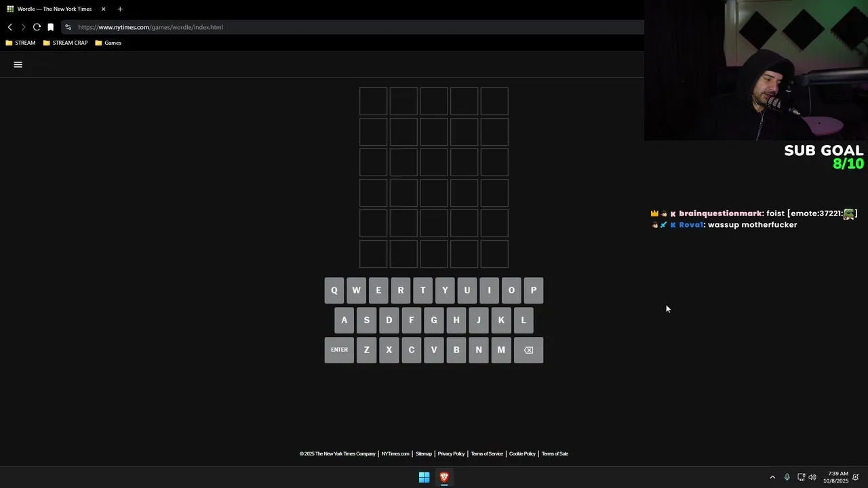Tap the S key on Wordle keyboard
868x488 pixels.
tap(366, 320)
